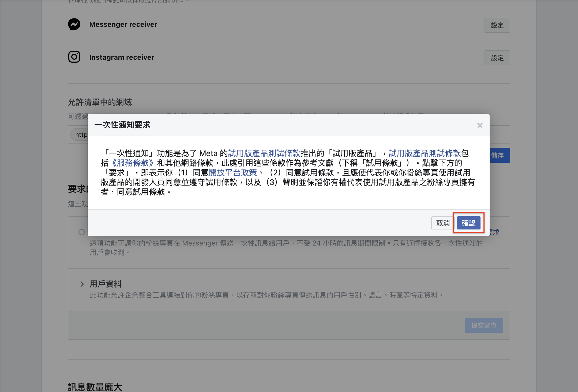Click the 取消 cancel button

(443, 223)
